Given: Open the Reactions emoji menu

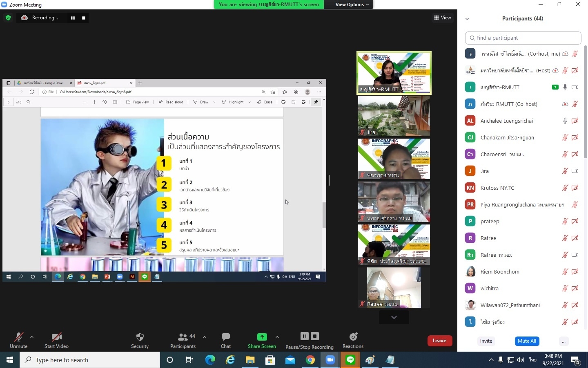Looking at the screenshot, I should click(353, 337).
